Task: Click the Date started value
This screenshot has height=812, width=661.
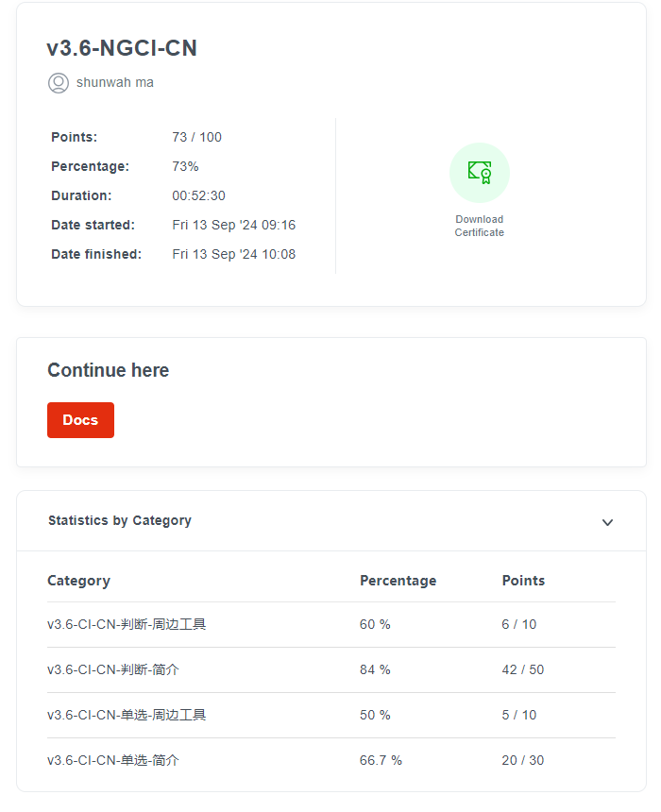Action: (x=233, y=225)
